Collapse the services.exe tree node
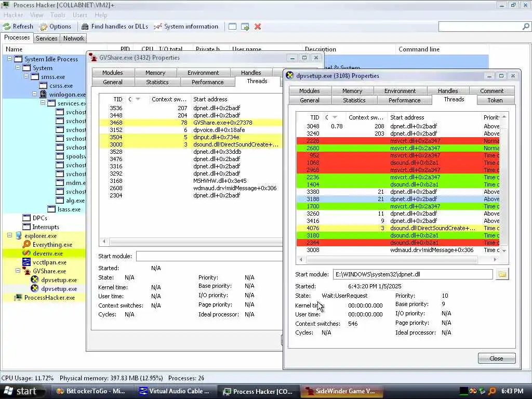The height and width of the screenshot is (399, 532). pos(43,103)
